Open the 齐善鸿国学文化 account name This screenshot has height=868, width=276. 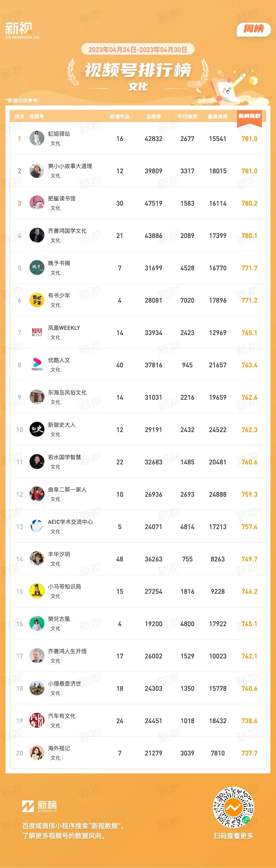coord(67,231)
